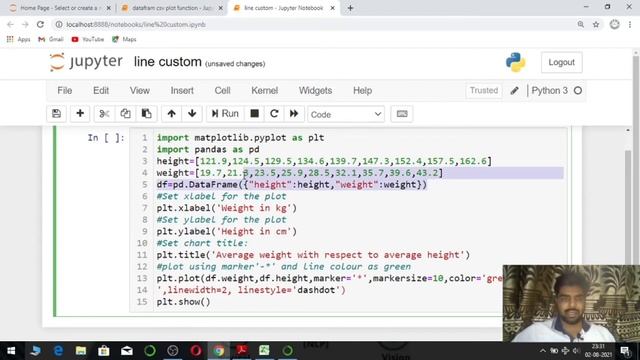Viewport: 640px width, 360px height.
Task: Paste cells below icon
Action: click(x=146, y=114)
